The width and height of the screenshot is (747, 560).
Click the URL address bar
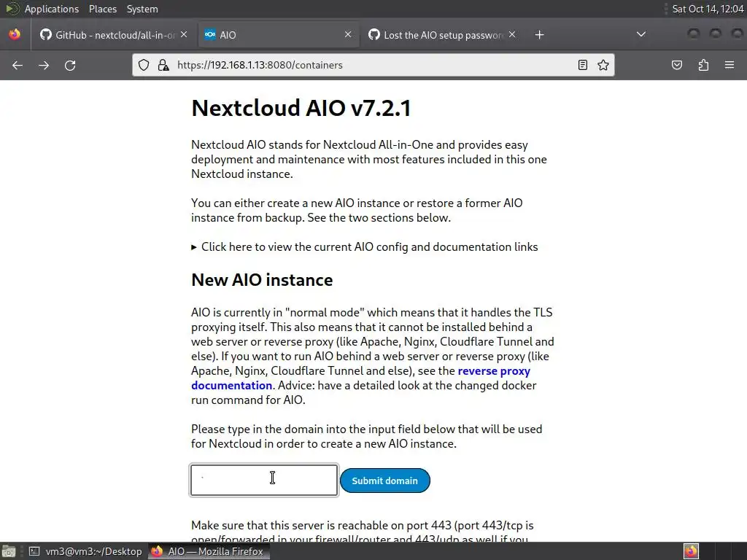pyautogui.click(x=373, y=65)
